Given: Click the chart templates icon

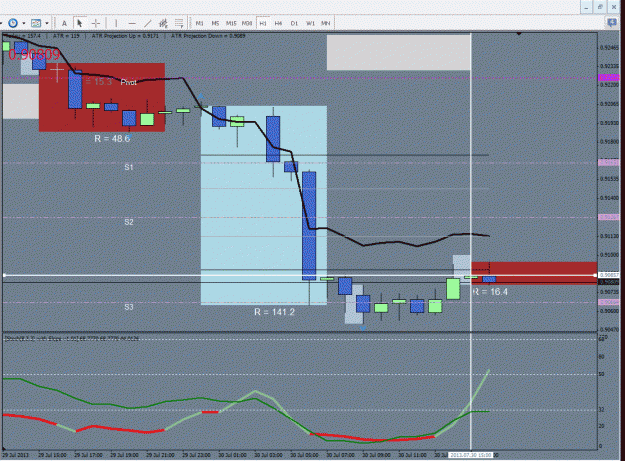Looking at the screenshot, I should coord(36,23).
